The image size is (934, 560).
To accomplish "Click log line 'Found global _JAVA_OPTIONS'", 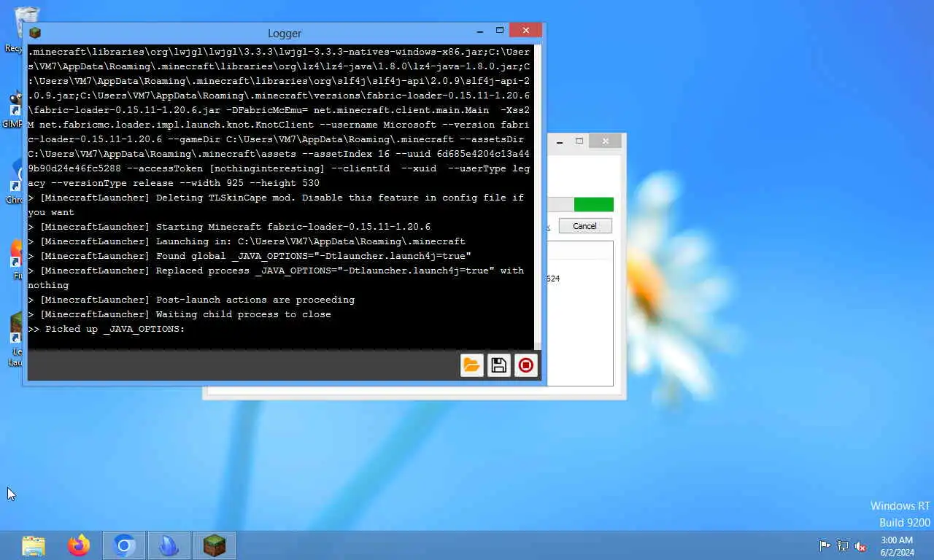I will point(250,256).
